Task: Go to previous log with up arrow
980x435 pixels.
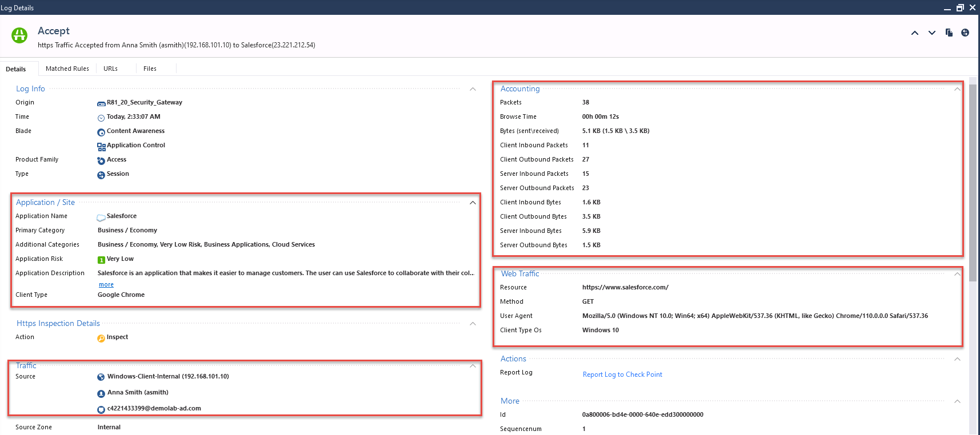Action: [915, 33]
